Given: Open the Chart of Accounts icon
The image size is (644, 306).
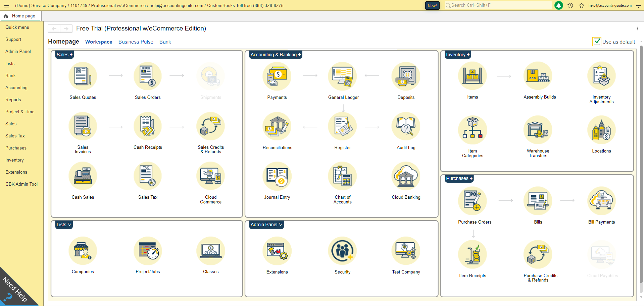Looking at the screenshot, I should [342, 176].
